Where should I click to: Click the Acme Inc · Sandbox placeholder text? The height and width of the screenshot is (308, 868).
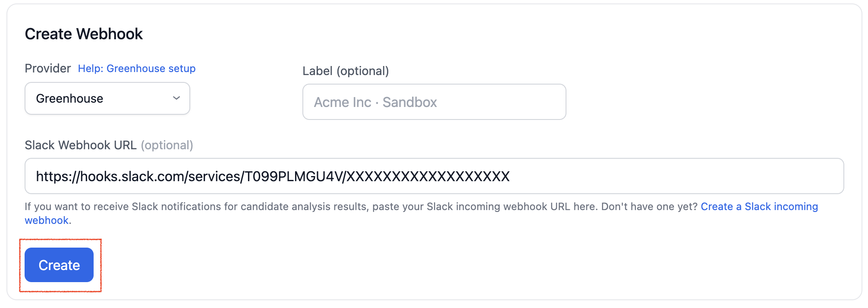(x=375, y=102)
